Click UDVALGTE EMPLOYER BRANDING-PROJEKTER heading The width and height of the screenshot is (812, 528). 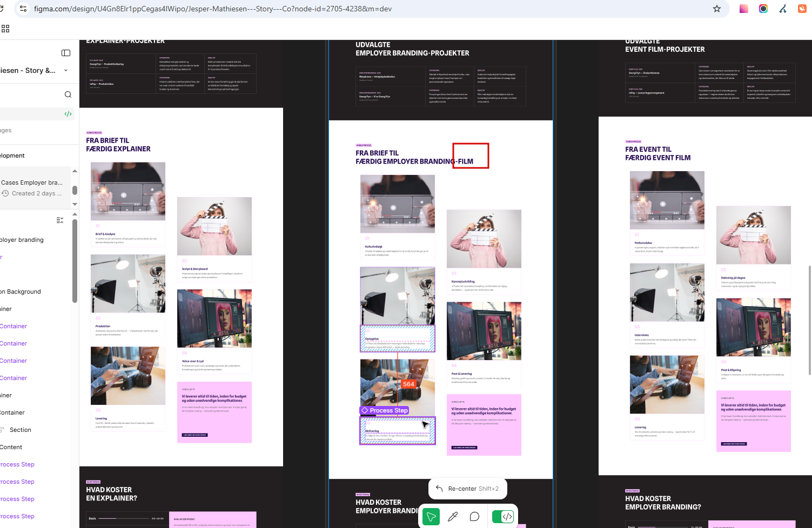[x=412, y=49]
